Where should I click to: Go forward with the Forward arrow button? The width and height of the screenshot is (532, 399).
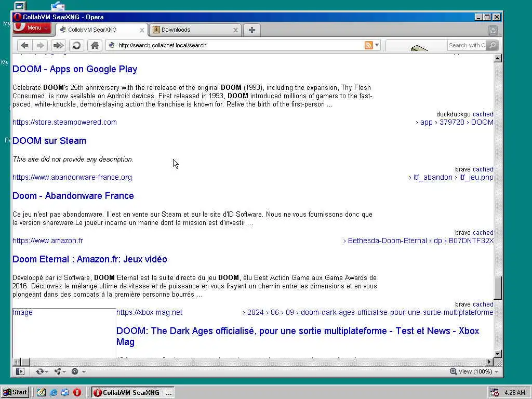tap(41, 45)
